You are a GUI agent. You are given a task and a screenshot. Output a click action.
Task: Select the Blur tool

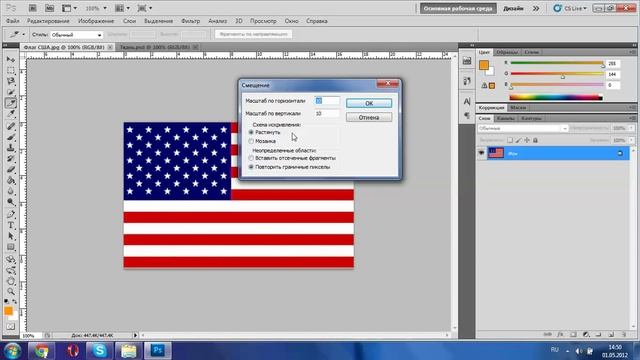click(x=11, y=191)
